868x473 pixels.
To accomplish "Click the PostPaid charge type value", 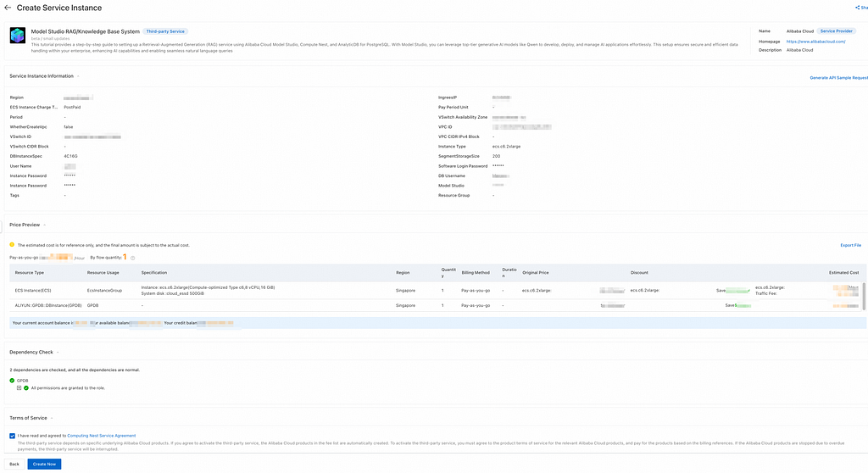I will tap(72, 107).
